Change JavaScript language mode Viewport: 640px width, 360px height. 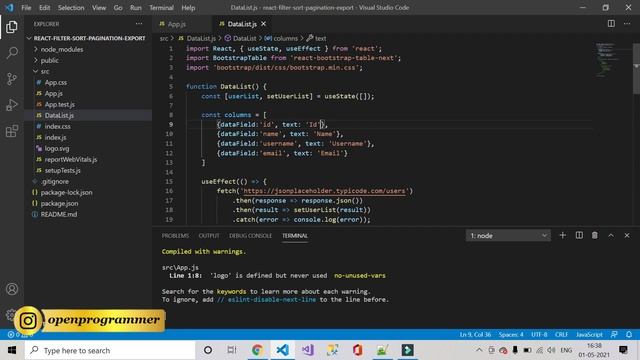pyautogui.click(x=589, y=334)
